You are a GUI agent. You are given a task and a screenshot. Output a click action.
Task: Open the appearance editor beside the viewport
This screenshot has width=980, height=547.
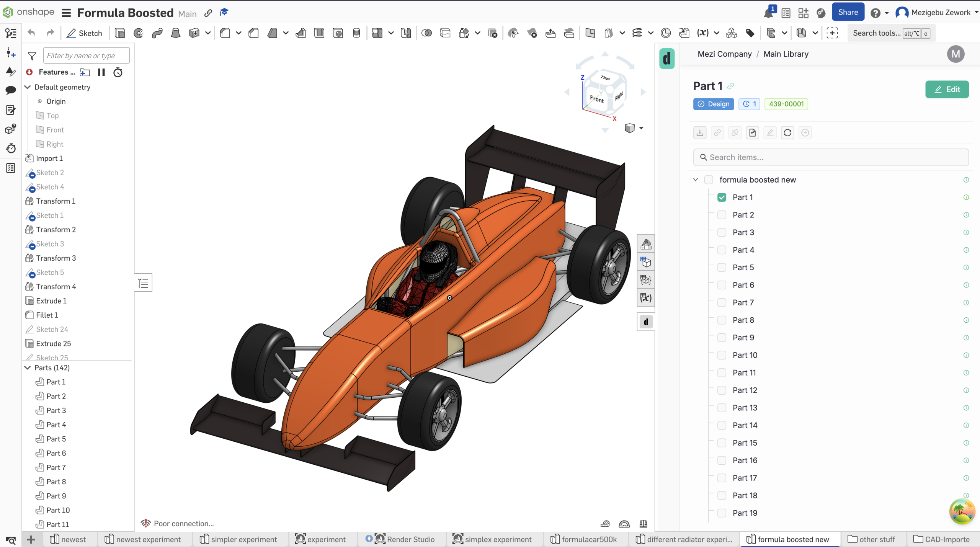click(646, 243)
